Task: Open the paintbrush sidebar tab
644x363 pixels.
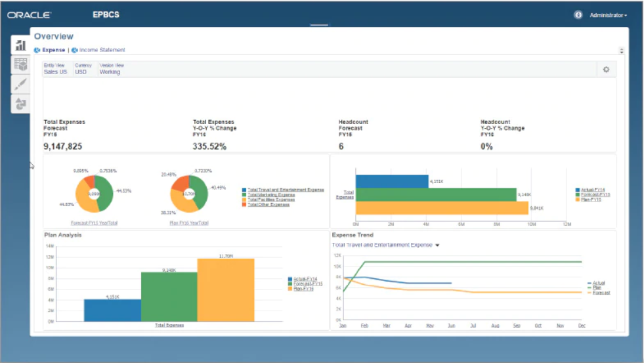Action: [20, 83]
